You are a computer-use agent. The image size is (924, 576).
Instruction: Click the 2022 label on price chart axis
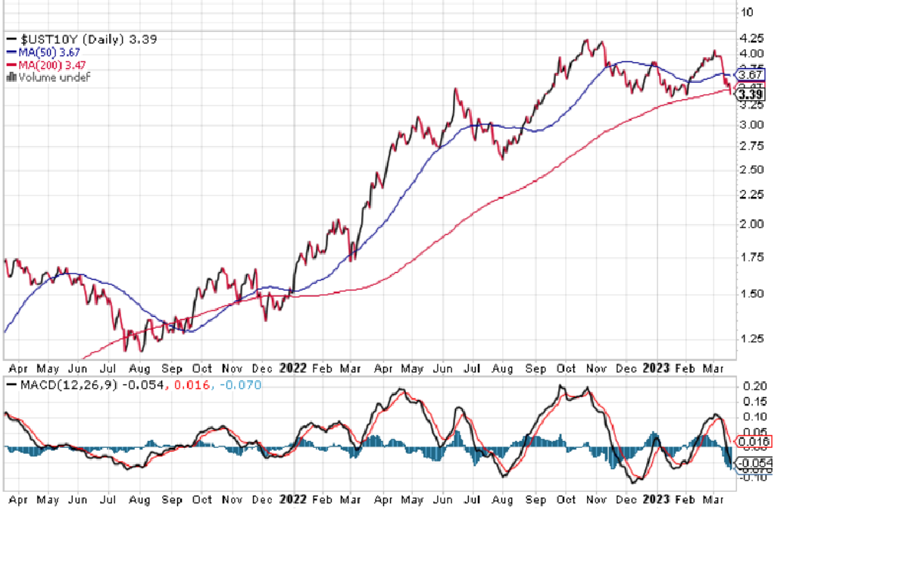tap(292, 368)
